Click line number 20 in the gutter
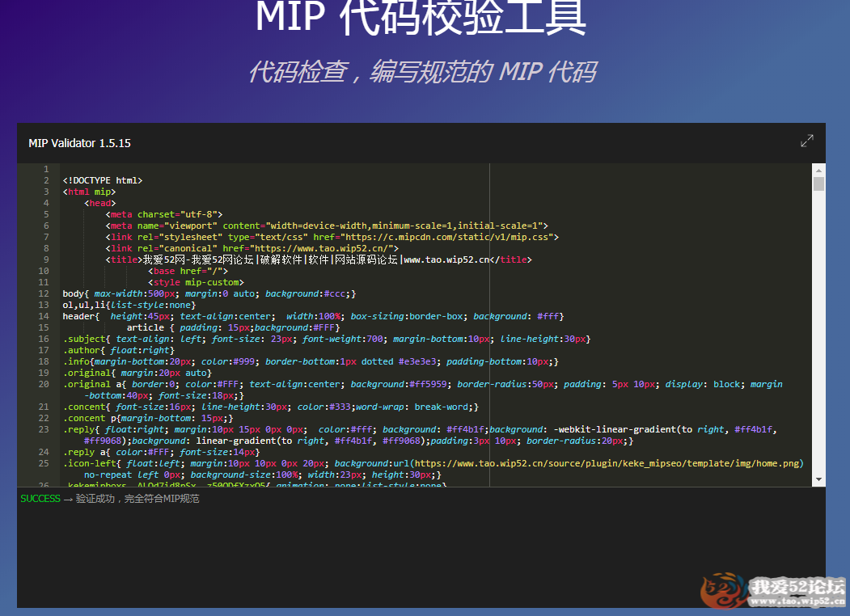Screen dimensions: 850x616 44,384
